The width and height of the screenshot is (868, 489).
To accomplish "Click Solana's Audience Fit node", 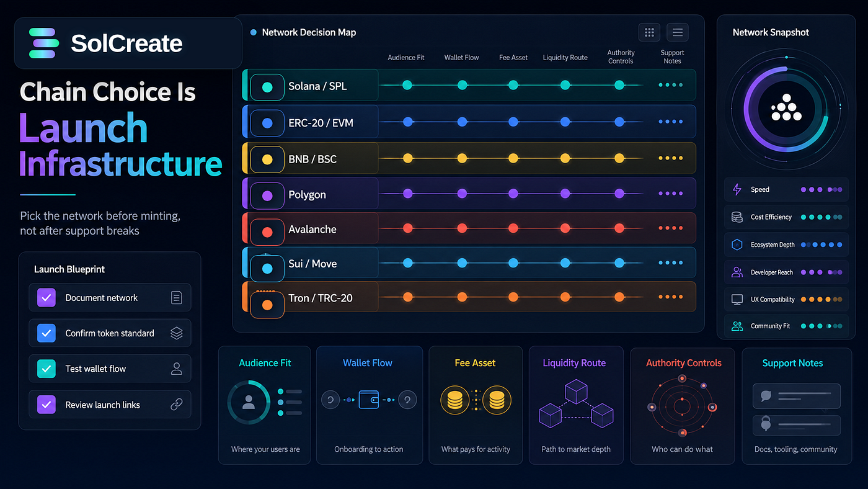I will click(x=407, y=85).
